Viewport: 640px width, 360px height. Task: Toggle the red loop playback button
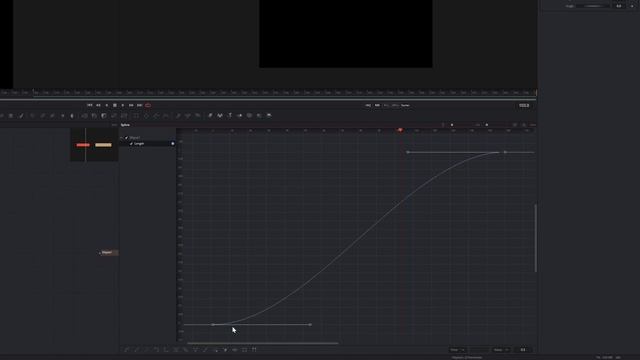(148, 105)
